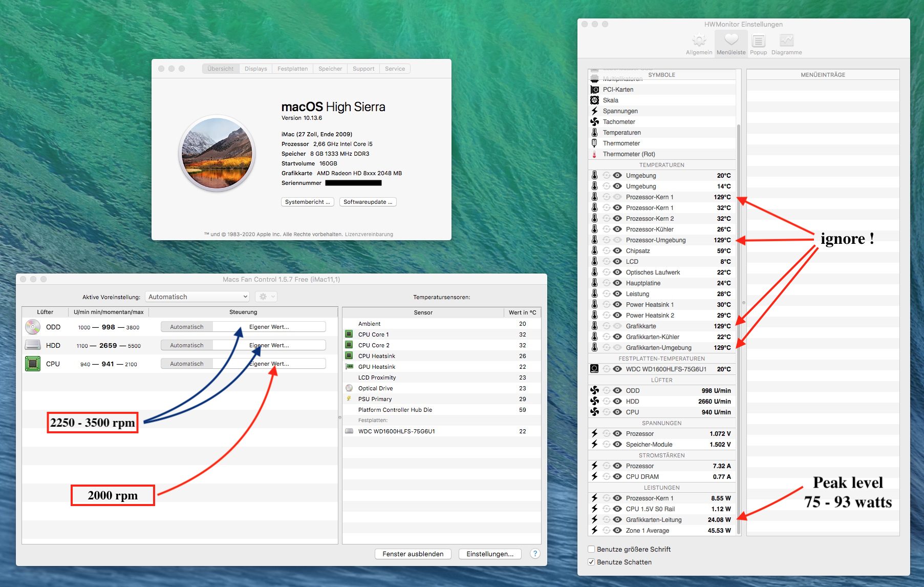
Task: Open Popup tab in HWMonitor Einstellungen
Action: coord(759,44)
